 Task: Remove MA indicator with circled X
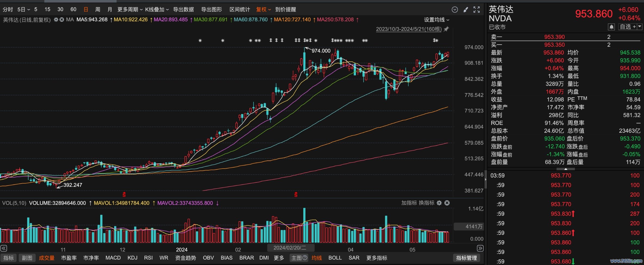(x=62, y=20)
